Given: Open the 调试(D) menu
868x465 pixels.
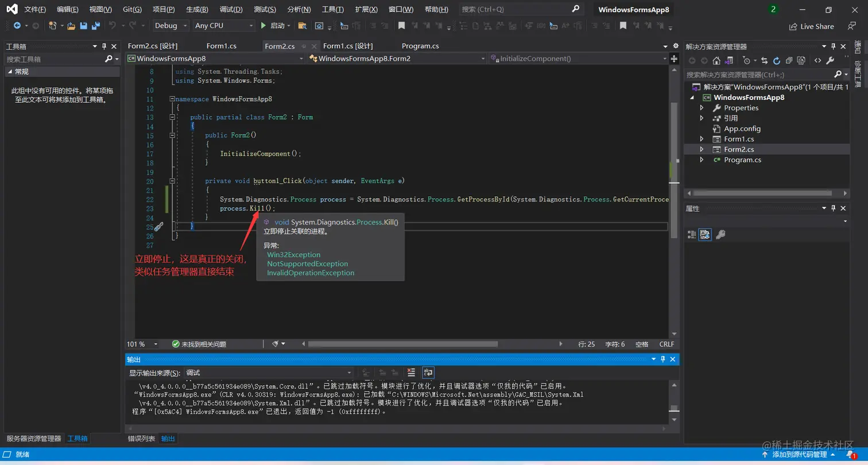Looking at the screenshot, I should click(x=231, y=10).
